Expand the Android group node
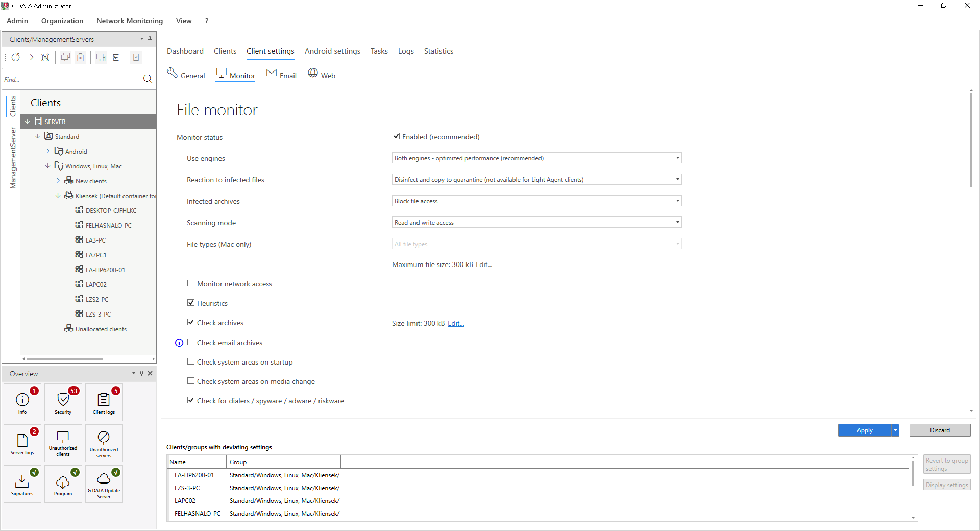This screenshot has width=980, height=531. point(48,151)
